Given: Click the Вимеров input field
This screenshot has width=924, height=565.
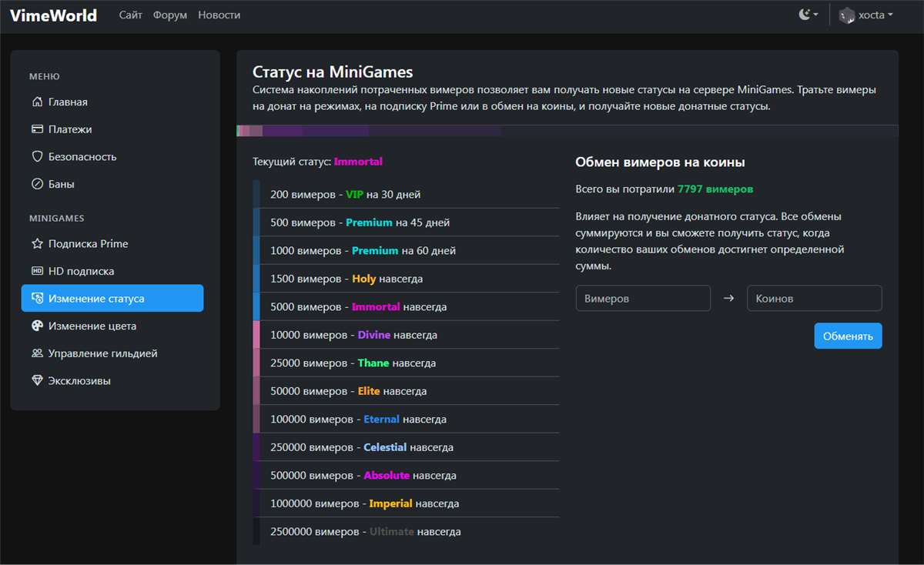Looking at the screenshot, I should tap(643, 299).
